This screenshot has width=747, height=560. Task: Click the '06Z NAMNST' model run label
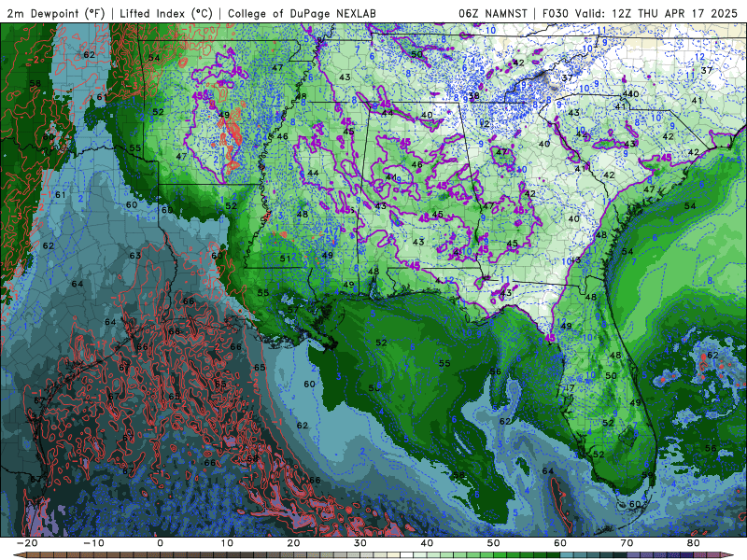493,14
